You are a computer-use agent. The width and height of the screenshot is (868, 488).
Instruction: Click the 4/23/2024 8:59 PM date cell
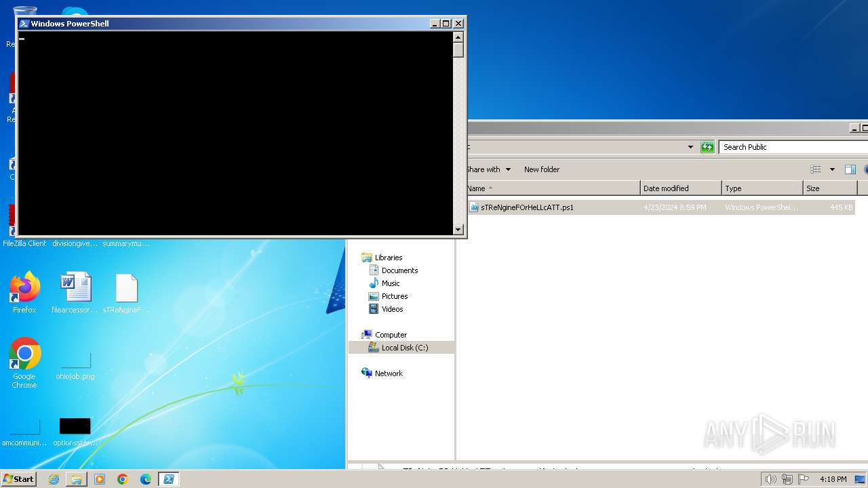tap(675, 207)
